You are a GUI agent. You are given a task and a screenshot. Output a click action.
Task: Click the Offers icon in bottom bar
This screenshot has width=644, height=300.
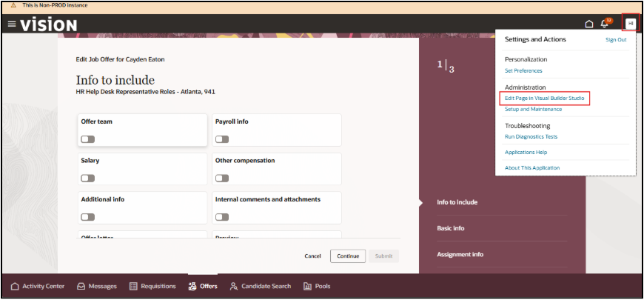(192, 286)
